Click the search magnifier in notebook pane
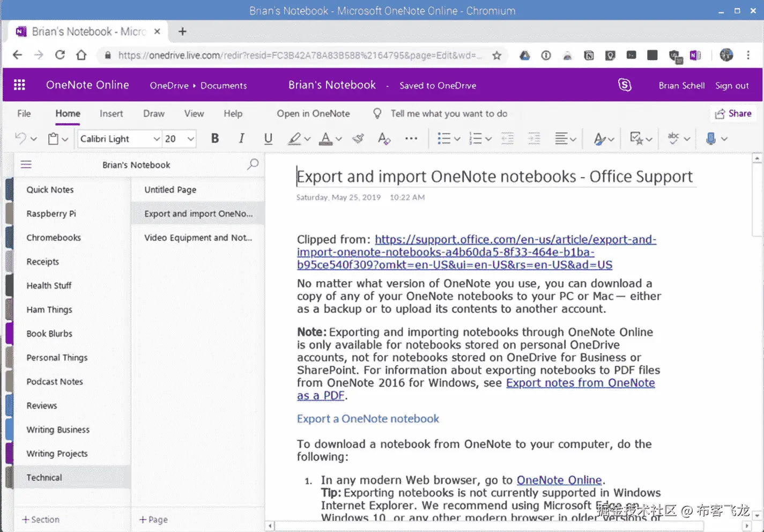The width and height of the screenshot is (764, 532). [253, 165]
